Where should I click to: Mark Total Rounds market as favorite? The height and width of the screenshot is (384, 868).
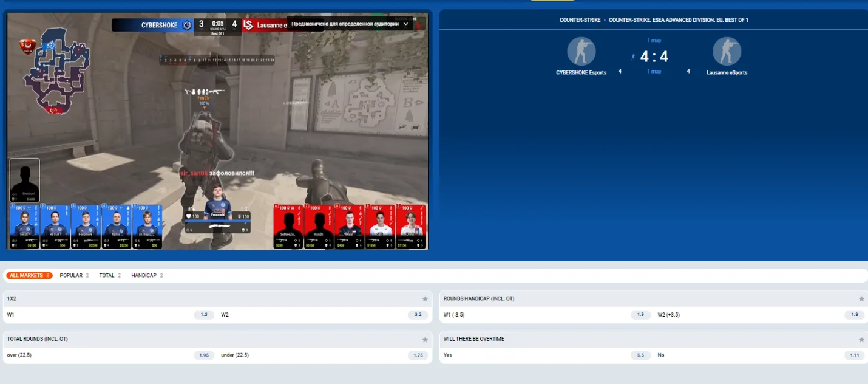425,339
